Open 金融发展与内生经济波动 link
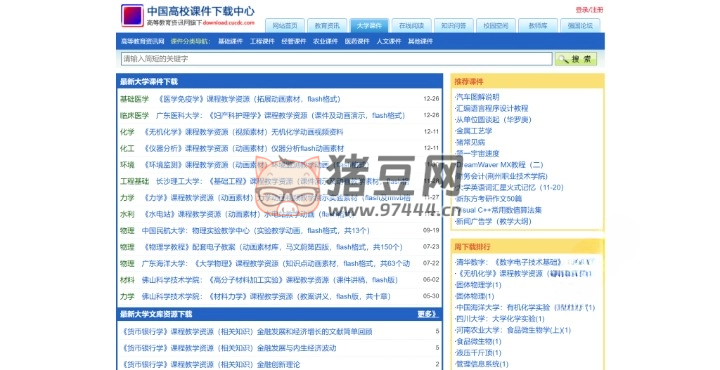 click(228, 348)
